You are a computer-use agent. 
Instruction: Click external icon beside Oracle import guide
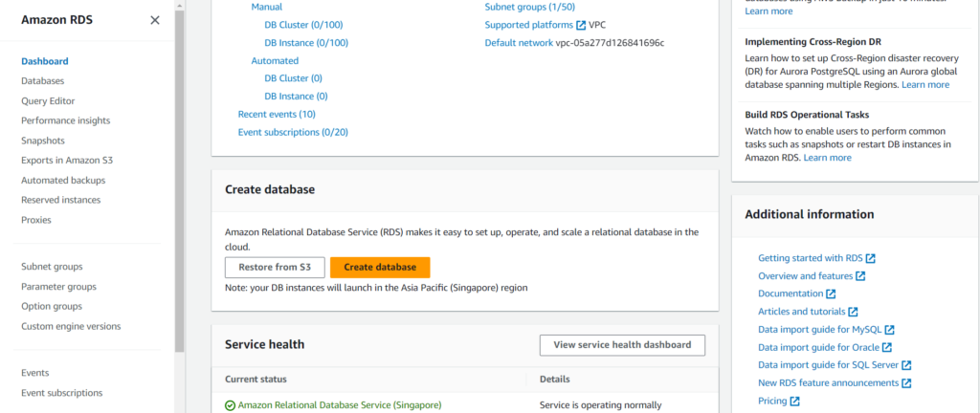[887, 347]
